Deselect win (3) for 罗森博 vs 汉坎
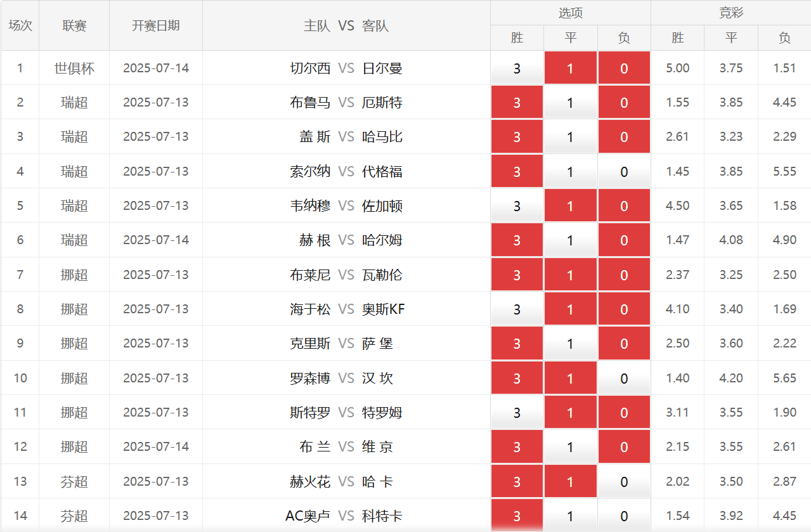 tap(517, 378)
